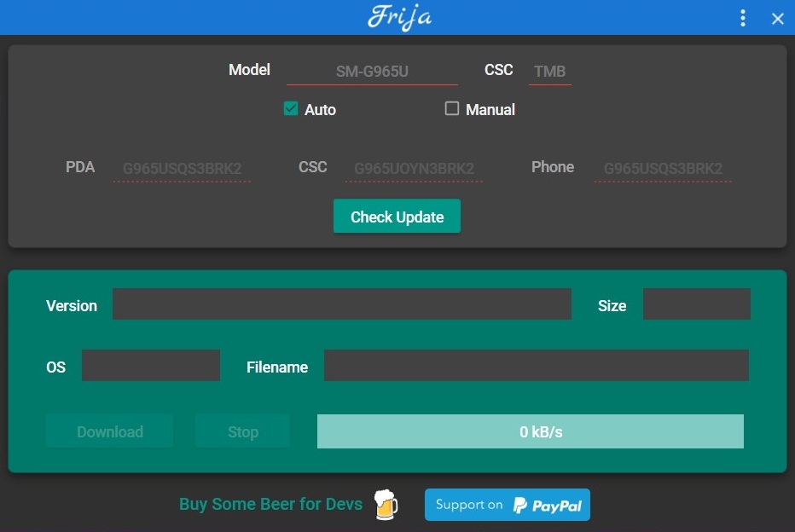Viewport: 795px width, 532px height.
Task: Click the Download button
Action: 110,431
